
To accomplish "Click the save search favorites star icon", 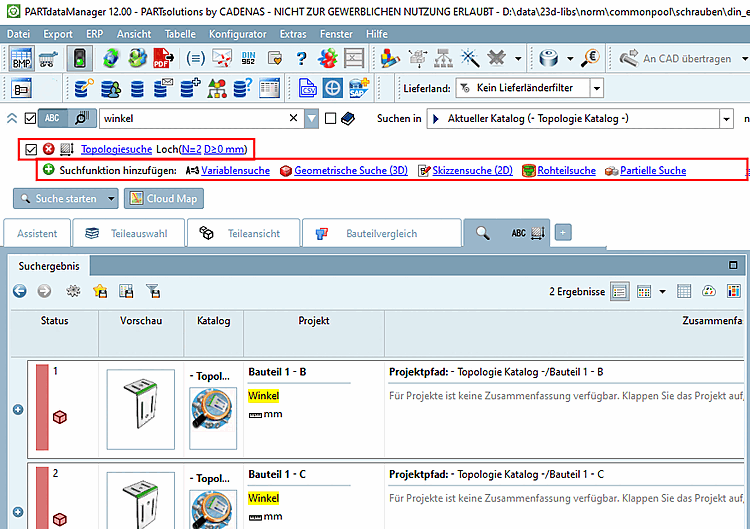I will (100, 291).
